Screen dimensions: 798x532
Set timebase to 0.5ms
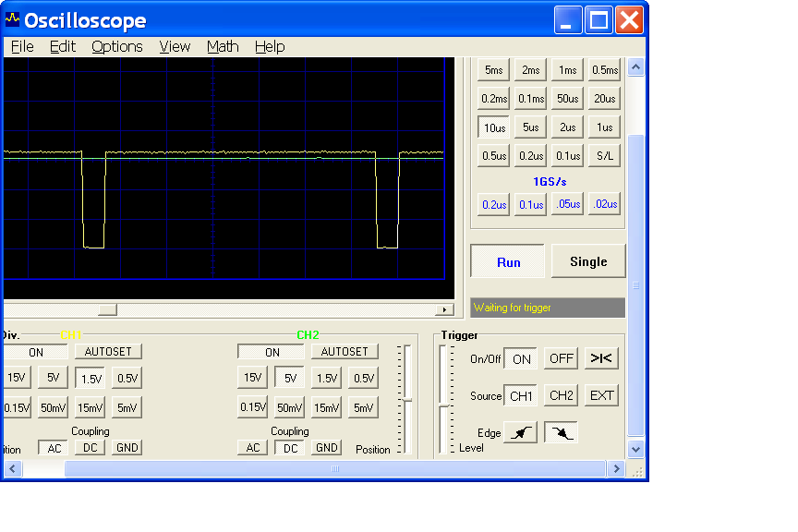(605, 70)
